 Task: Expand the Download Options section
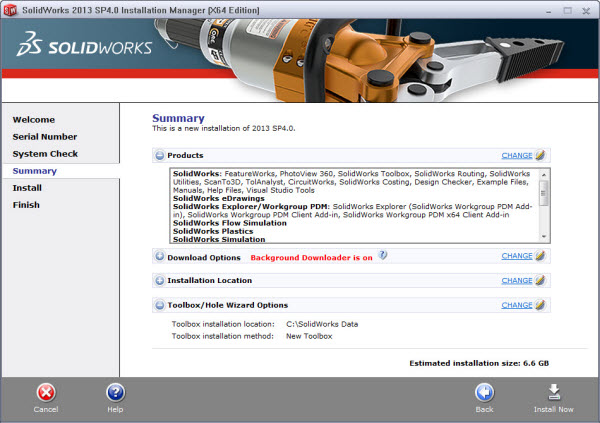pyautogui.click(x=159, y=257)
